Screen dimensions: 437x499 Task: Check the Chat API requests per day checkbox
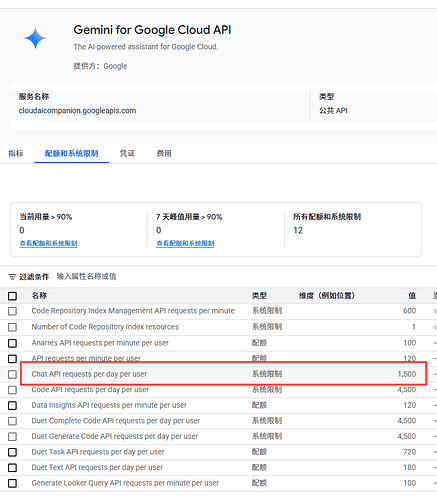point(12,374)
